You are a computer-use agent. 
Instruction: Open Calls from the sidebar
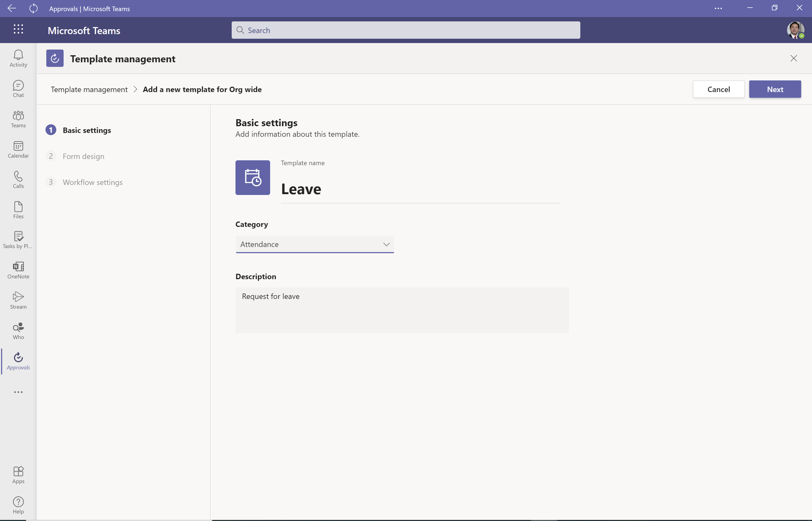(x=18, y=180)
